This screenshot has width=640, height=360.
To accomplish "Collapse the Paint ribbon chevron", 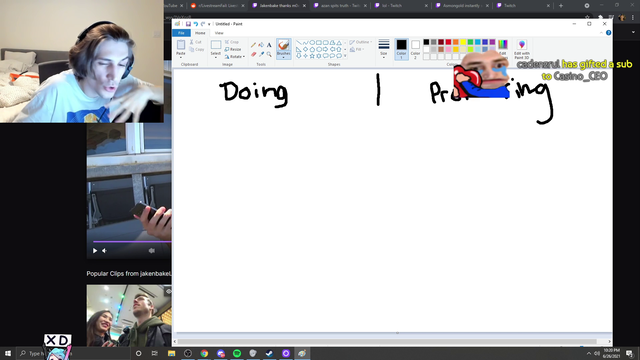I will coord(601,33).
